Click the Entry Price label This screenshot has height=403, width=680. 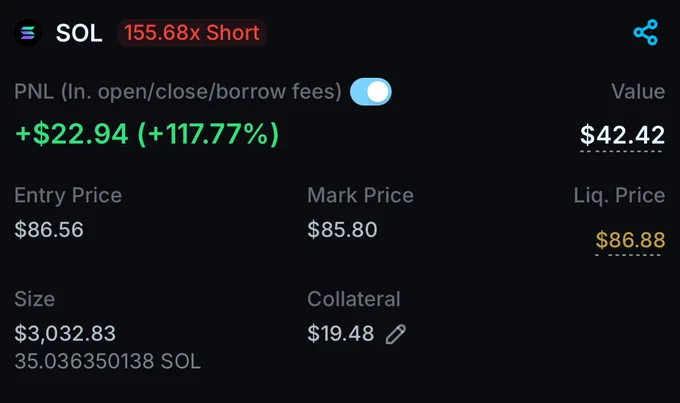(68, 195)
